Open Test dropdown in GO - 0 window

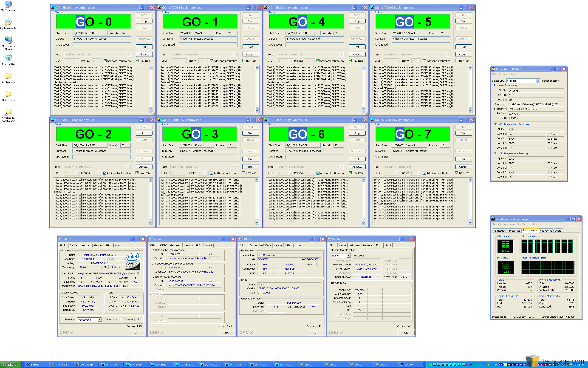coord(129,55)
